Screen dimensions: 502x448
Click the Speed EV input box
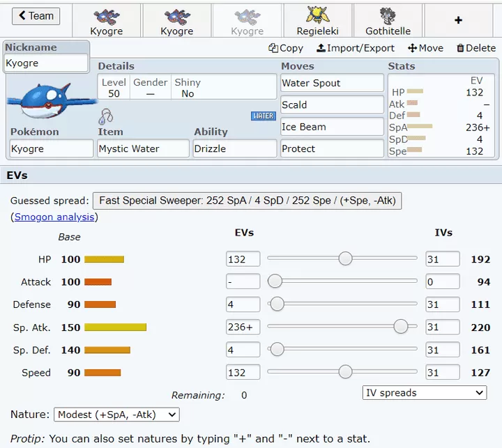pyautogui.click(x=243, y=373)
